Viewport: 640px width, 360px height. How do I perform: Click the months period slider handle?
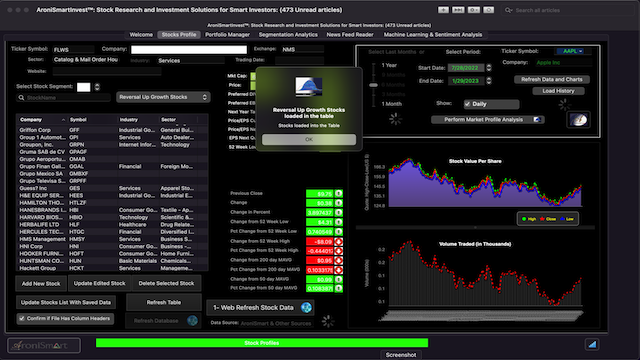(373, 85)
